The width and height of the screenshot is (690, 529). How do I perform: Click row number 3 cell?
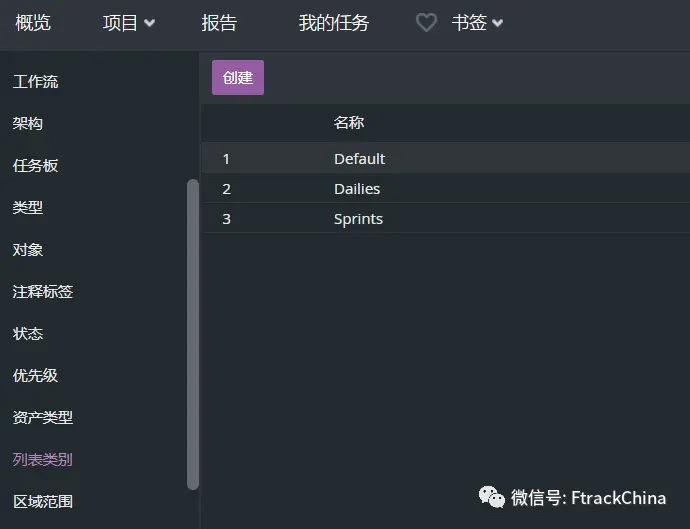(x=226, y=219)
